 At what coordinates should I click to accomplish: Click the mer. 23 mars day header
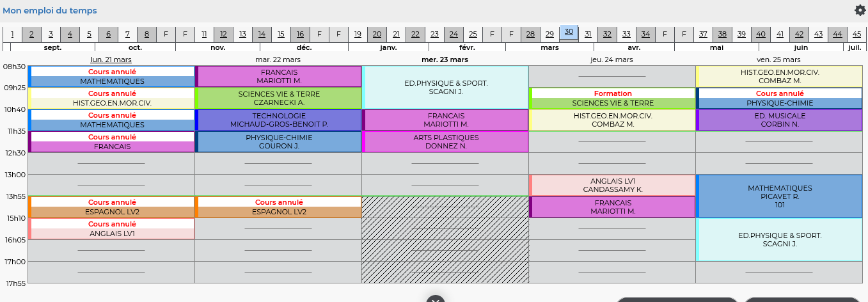click(445, 60)
